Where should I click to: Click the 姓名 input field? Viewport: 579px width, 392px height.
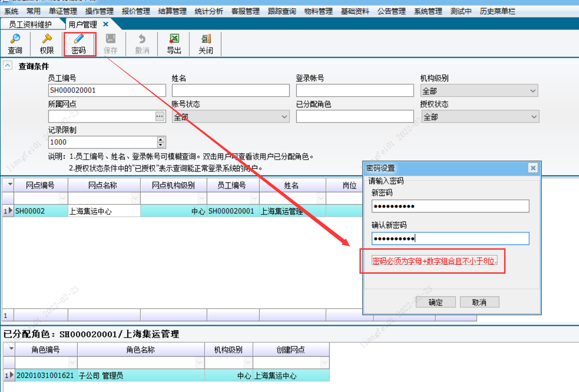coord(231,90)
